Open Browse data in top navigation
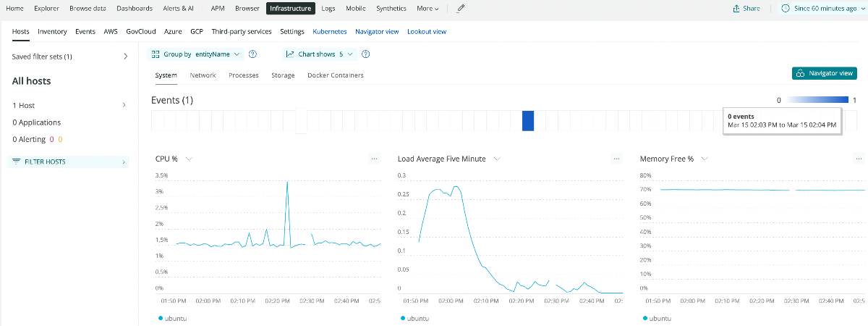 tap(89, 9)
